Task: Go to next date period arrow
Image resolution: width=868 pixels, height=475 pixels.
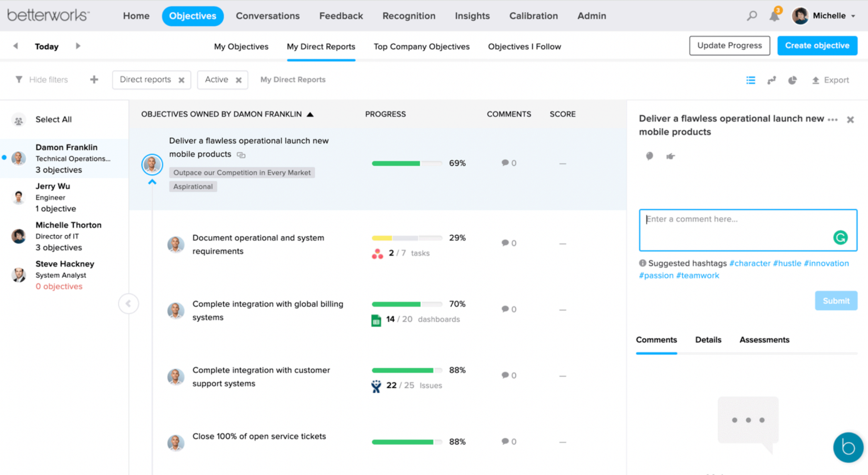Action: click(x=78, y=46)
